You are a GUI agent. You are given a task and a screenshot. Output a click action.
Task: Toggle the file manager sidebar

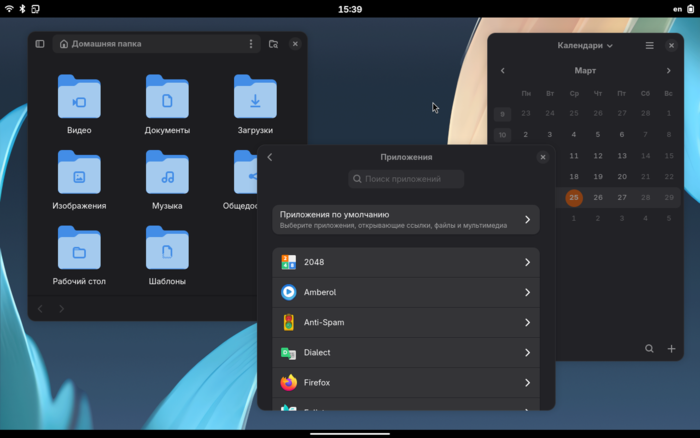click(40, 44)
